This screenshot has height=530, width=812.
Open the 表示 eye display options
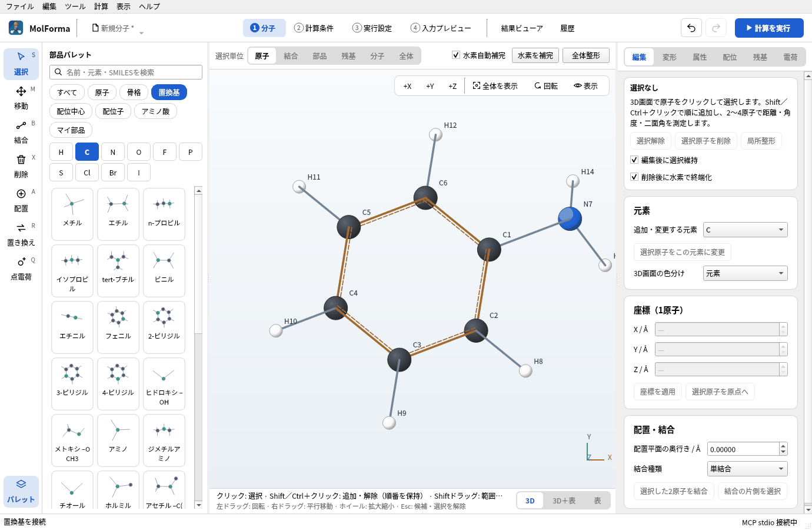tap(586, 86)
